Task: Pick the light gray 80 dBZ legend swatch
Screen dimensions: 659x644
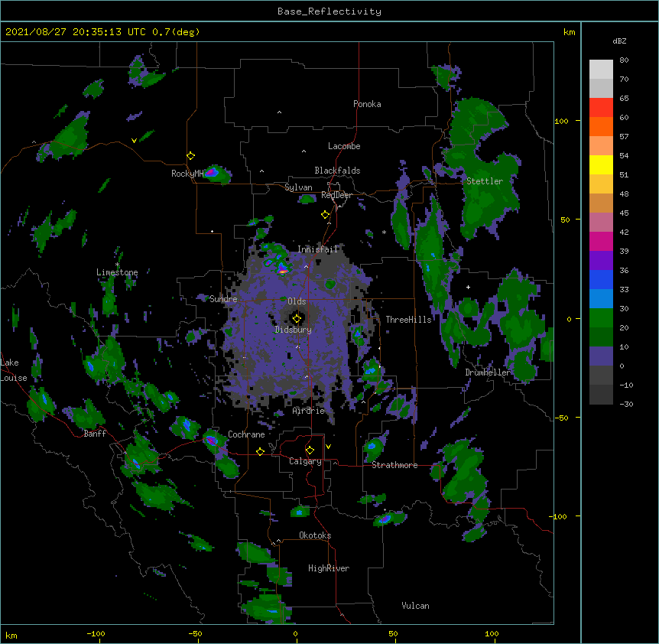Action: (x=601, y=70)
